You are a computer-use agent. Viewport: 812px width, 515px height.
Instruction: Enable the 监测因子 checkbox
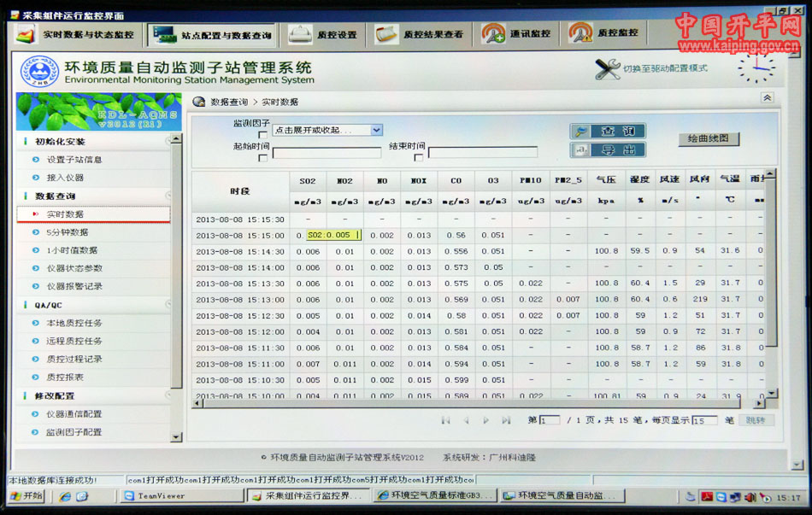(x=262, y=135)
